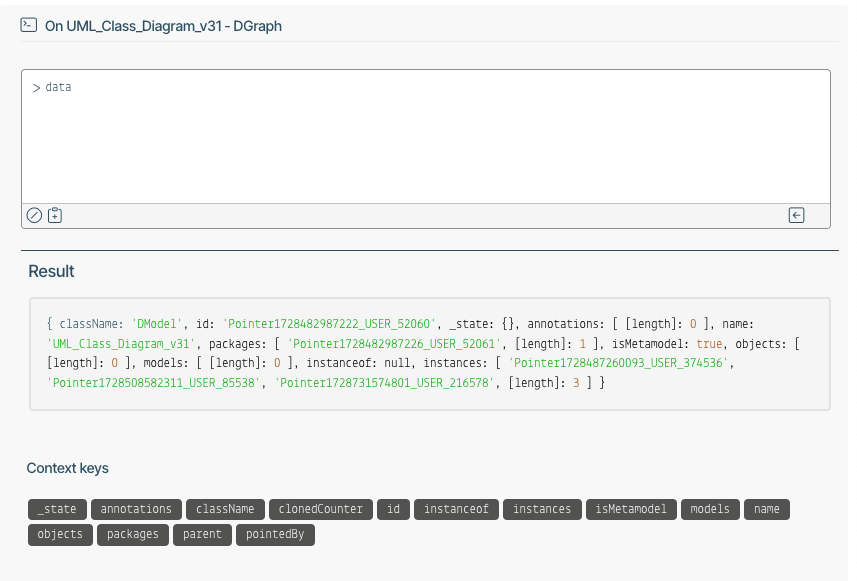Insert the instances context key
Viewport: 857px width, 581px height.
(542, 509)
